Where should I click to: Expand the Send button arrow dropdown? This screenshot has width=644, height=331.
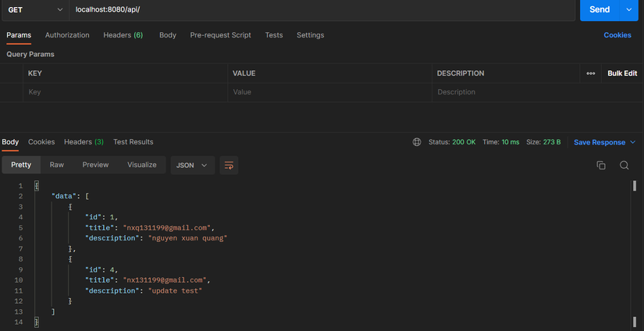pos(629,9)
